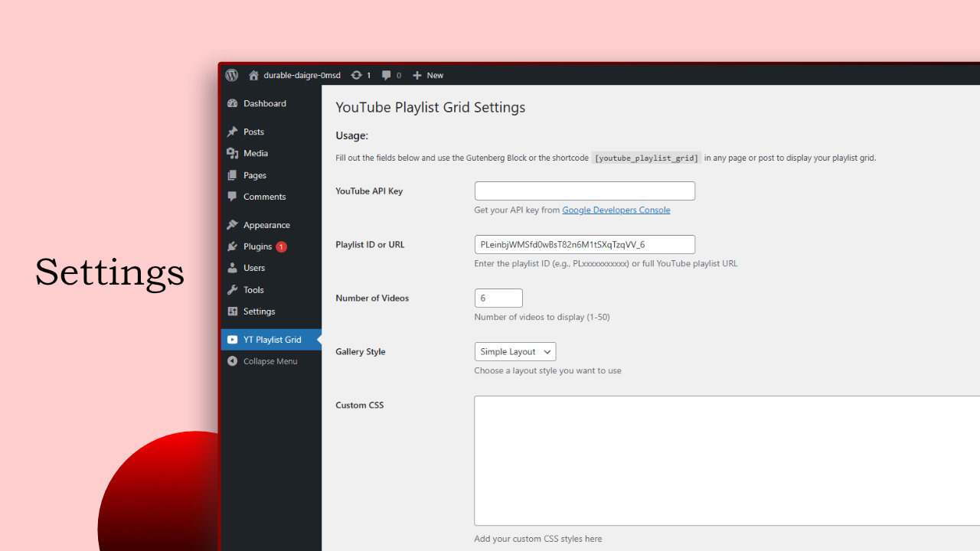Screen dimensions: 980x551
Task: Expand the Simple Layout selector options
Action: click(x=514, y=351)
